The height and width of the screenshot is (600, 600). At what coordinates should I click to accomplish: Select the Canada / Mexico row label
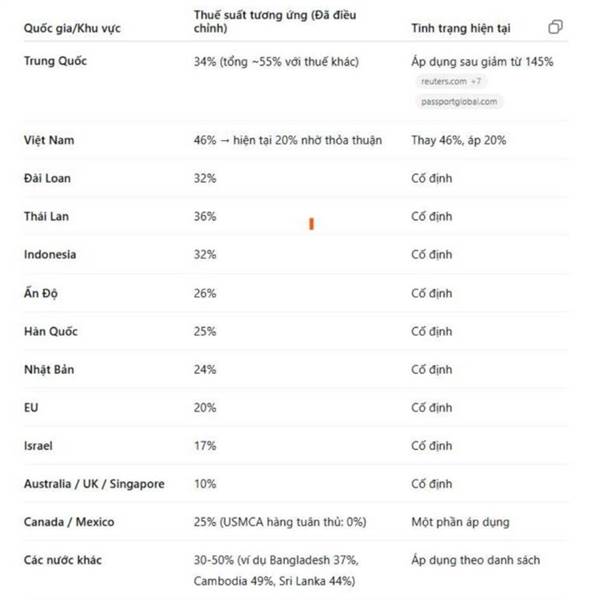pyautogui.click(x=69, y=522)
